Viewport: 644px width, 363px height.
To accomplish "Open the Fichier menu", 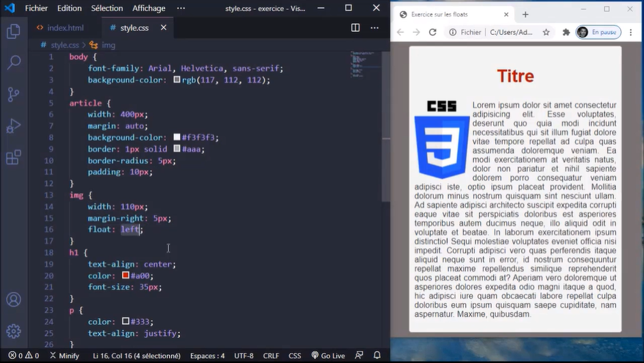I will [x=36, y=8].
